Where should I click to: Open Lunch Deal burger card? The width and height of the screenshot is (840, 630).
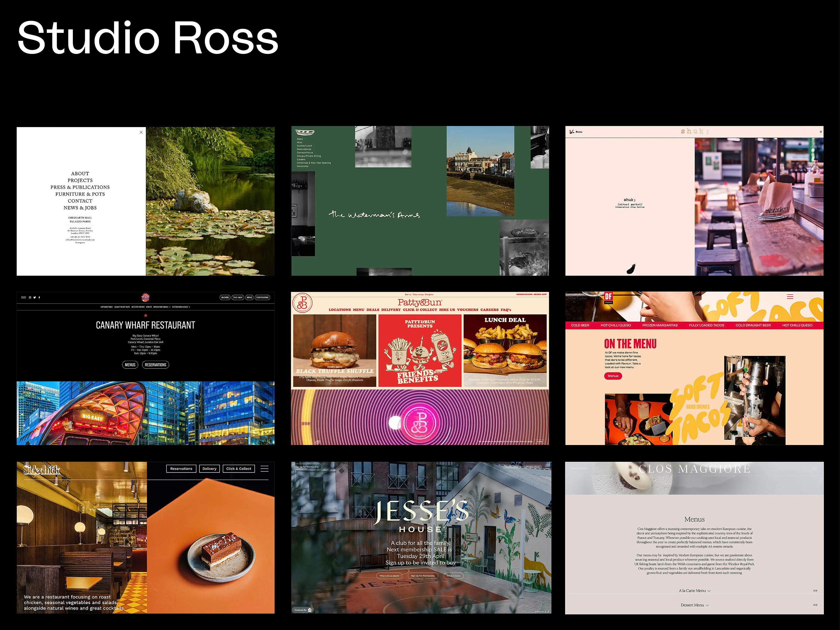point(505,351)
